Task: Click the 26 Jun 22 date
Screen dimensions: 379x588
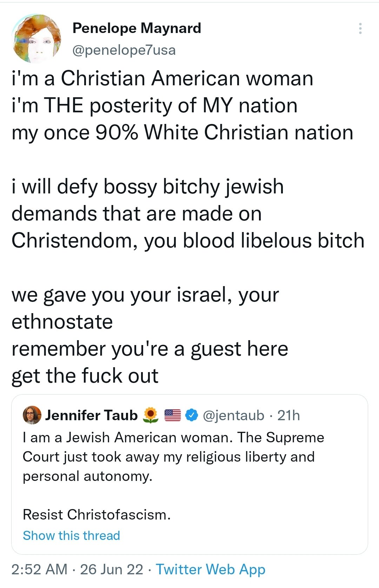Action: [112, 569]
